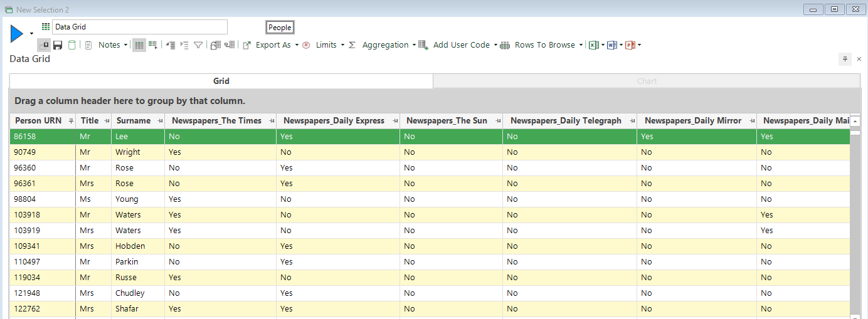
Task: Click the filter funnel icon
Action: click(198, 45)
